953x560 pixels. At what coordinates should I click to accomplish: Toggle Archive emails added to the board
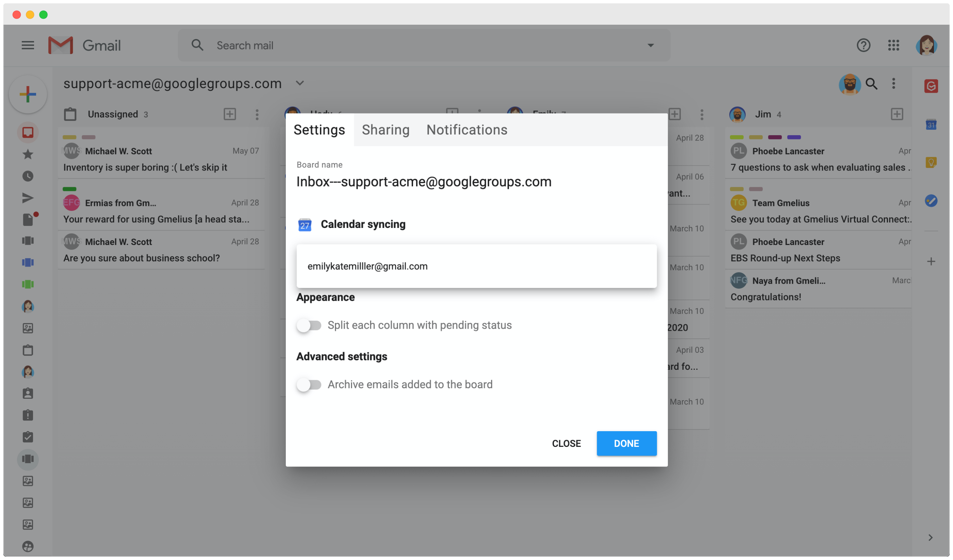(x=309, y=385)
